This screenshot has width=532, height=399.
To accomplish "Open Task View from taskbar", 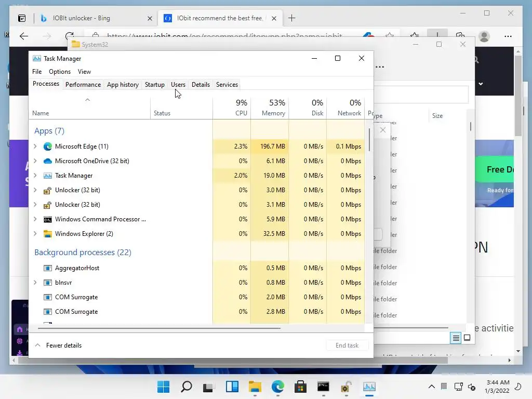I will coord(209,387).
